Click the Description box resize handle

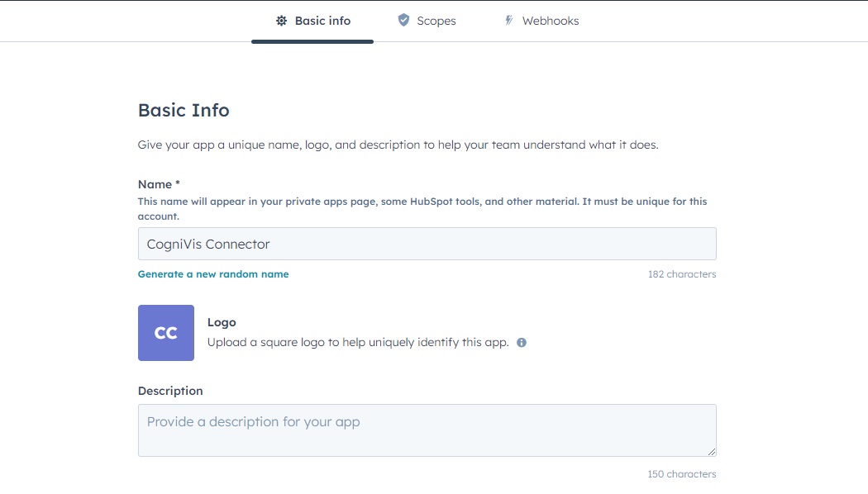(711, 451)
